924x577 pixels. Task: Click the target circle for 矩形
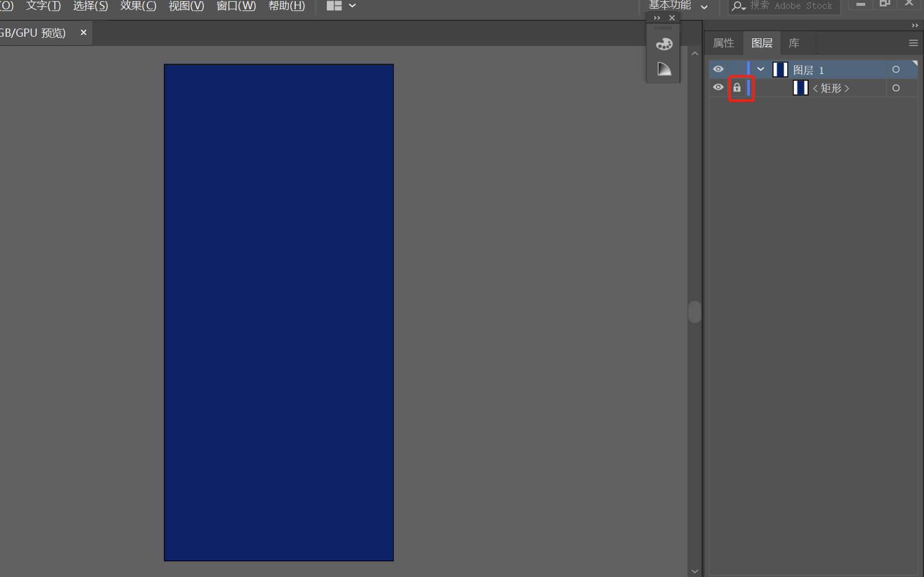click(x=896, y=88)
